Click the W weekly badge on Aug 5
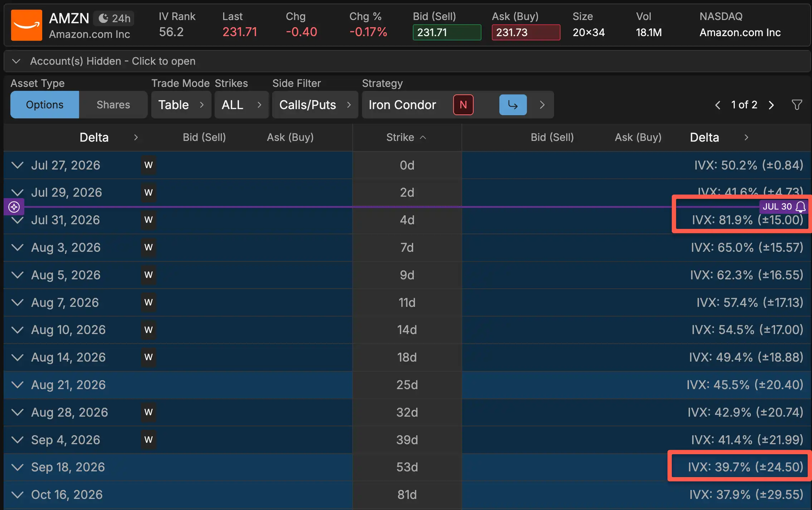 coord(148,275)
